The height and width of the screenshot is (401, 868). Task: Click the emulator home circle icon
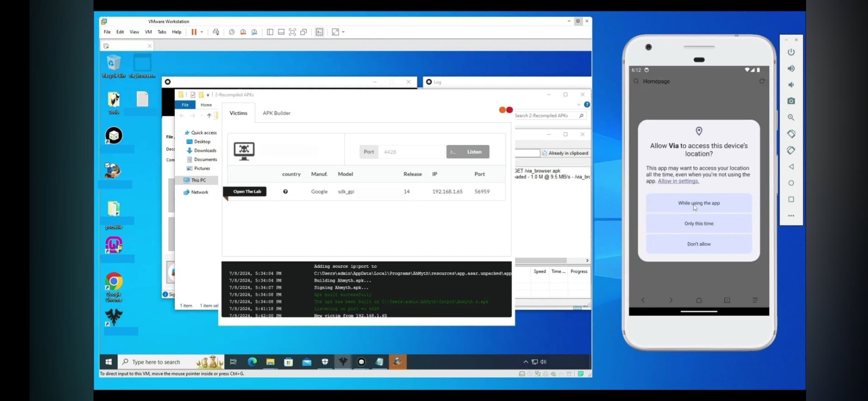tap(791, 183)
